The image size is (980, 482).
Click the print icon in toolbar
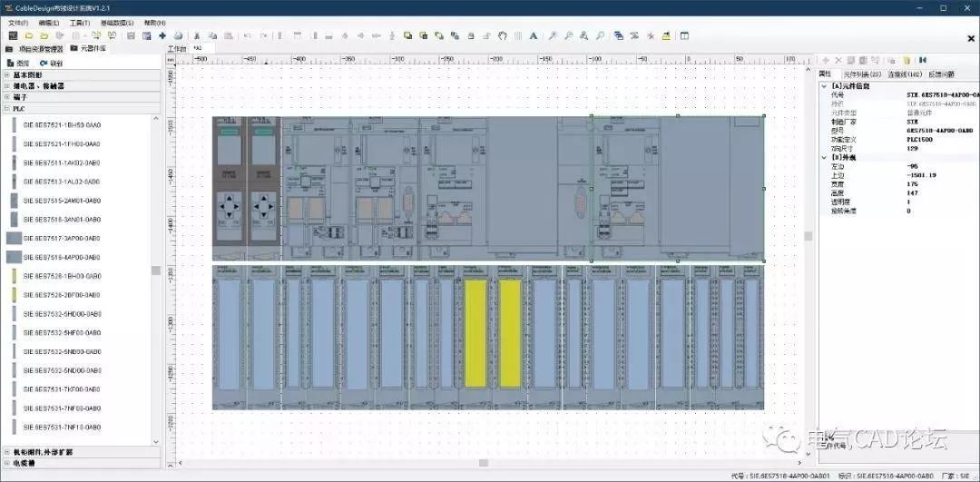178,35
